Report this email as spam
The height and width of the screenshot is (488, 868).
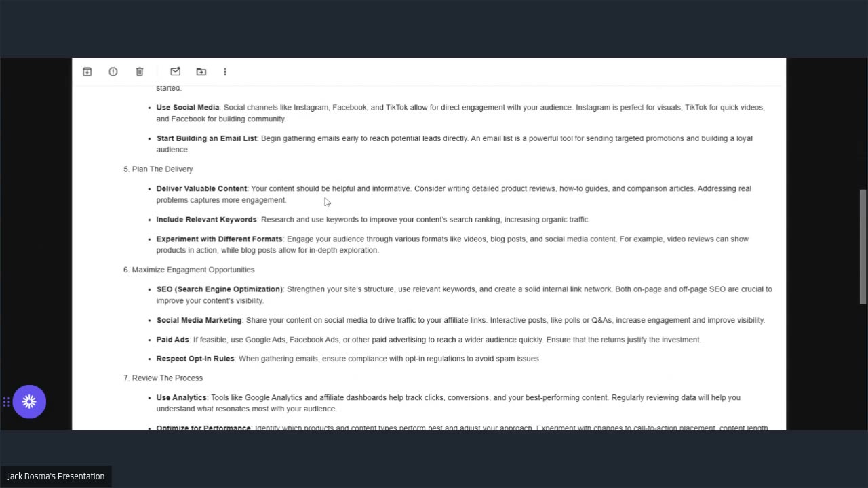pos(113,72)
